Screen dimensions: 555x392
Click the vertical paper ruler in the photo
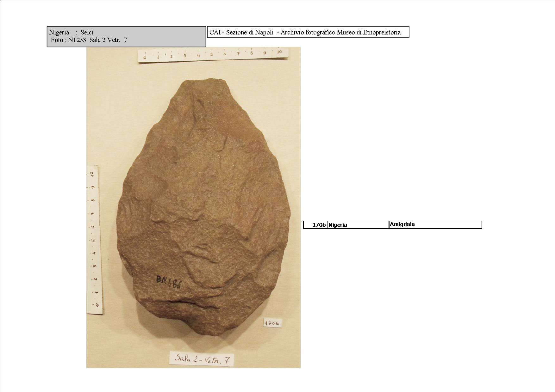tap(94, 240)
